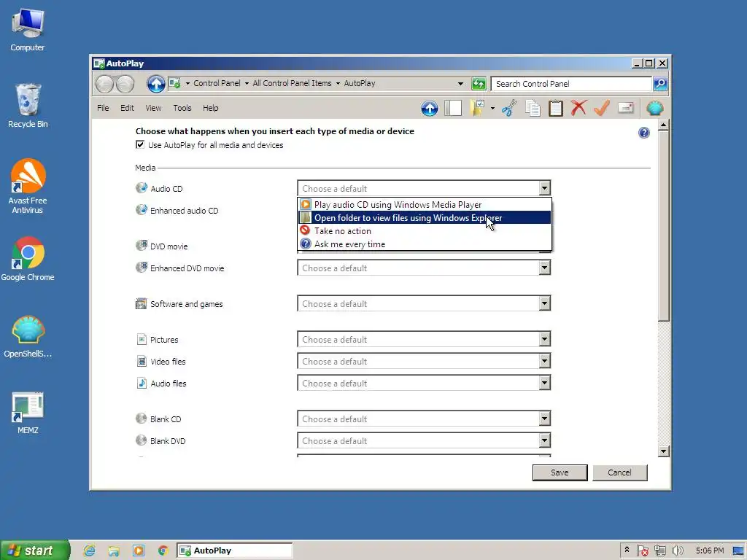Viewport: 747px width, 560px height.
Task: Click the vertical scrollbar thumb
Action: click(663, 226)
